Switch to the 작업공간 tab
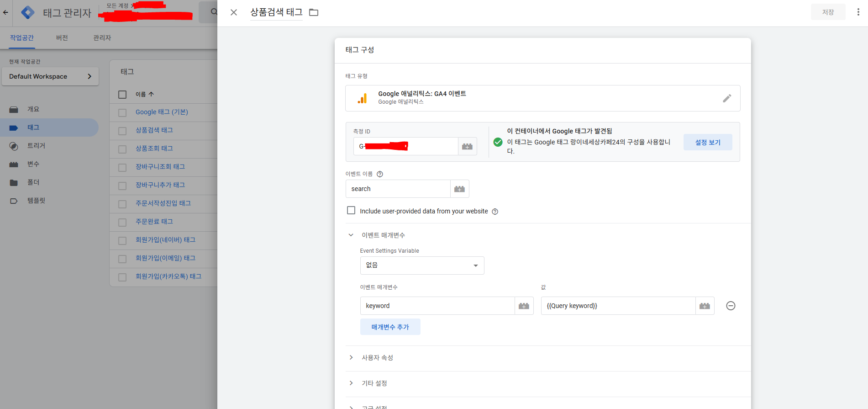Viewport: 868px width, 409px height. pyautogui.click(x=22, y=38)
